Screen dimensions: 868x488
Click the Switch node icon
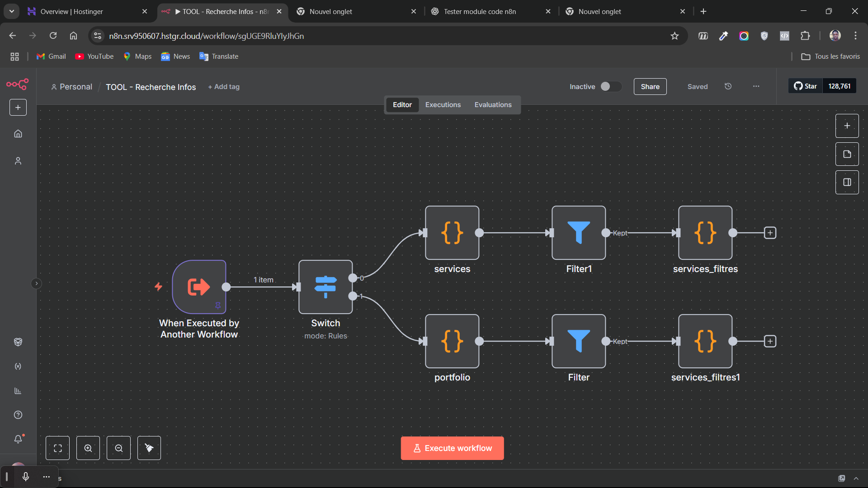[x=325, y=287]
